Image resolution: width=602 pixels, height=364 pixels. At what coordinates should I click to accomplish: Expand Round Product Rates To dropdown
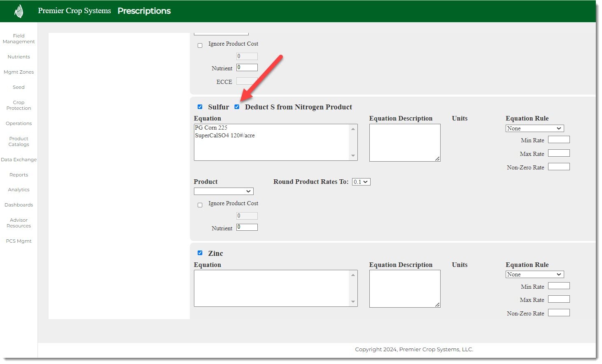[x=361, y=182]
